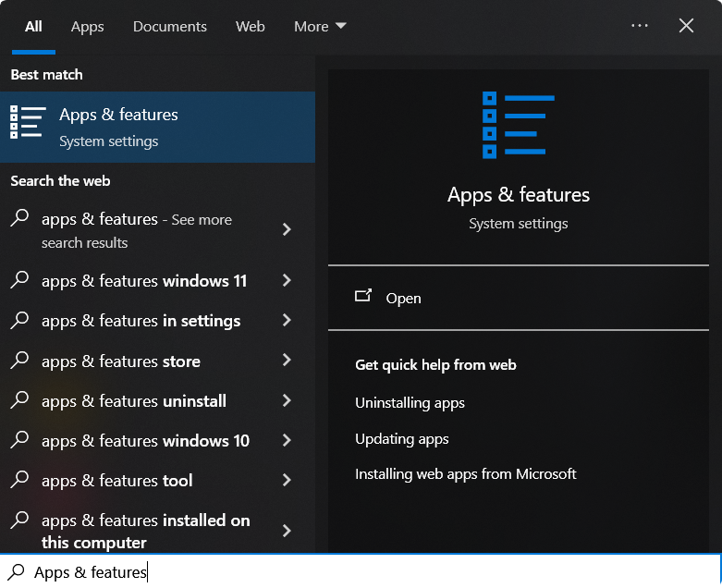Open 'Uninstalling apps' help link
Viewport: 722px width, 588px height.
pyautogui.click(x=410, y=403)
